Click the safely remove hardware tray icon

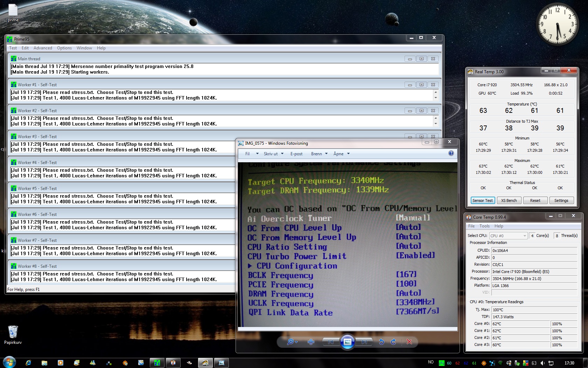click(x=517, y=363)
